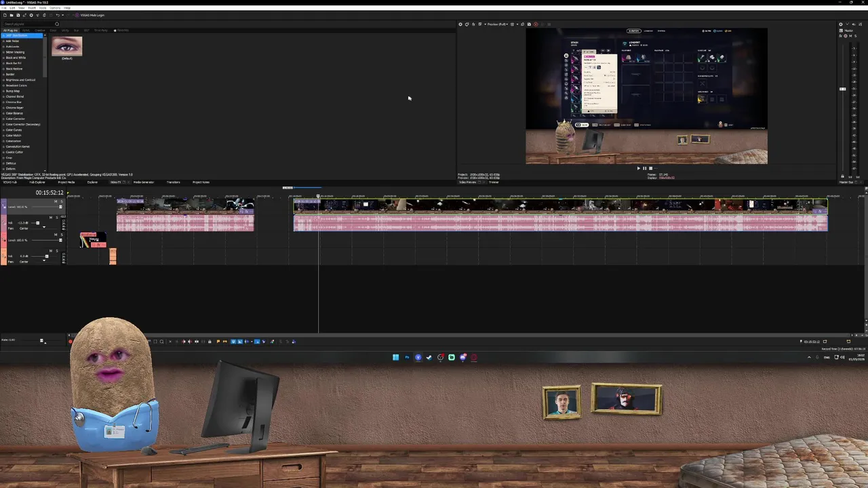Viewport: 868px width, 488px height.
Task: Solo the first audio track
Action: click(x=57, y=218)
